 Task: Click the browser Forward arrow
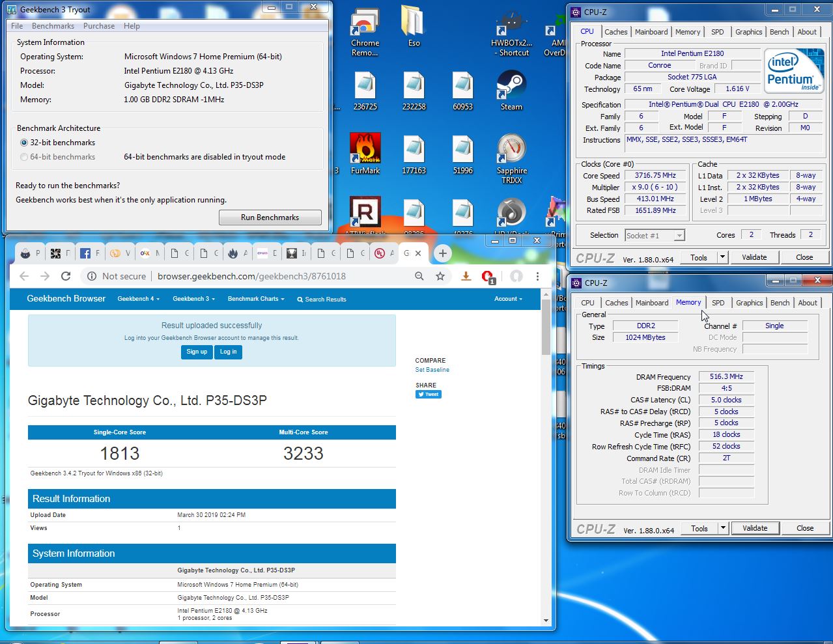(45, 276)
